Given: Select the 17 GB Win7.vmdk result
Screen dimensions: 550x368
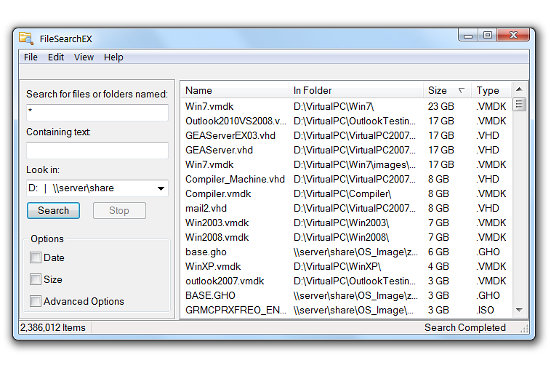Looking at the screenshot, I should point(346,165).
